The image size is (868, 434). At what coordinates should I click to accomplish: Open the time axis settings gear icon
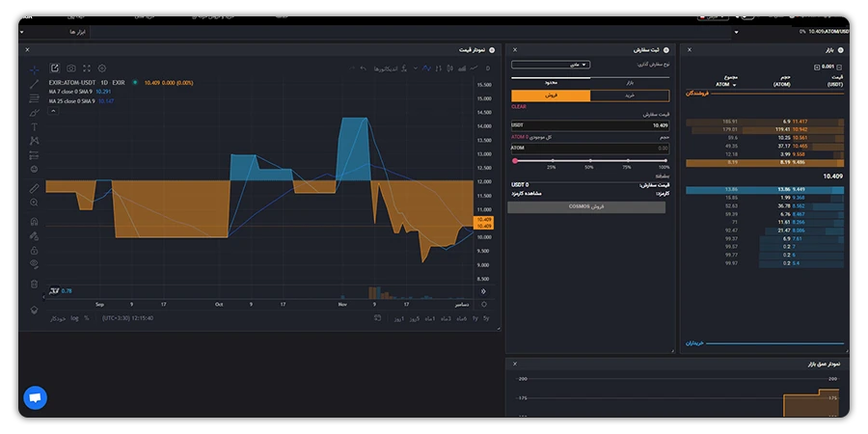484,304
